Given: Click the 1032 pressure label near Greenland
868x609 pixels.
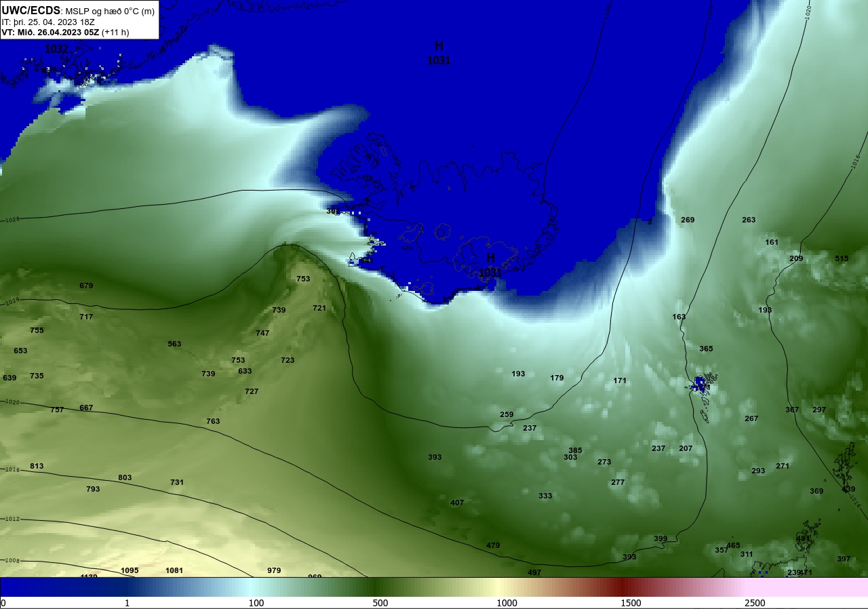Looking at the screenshot, I should [x=57, y=49].
